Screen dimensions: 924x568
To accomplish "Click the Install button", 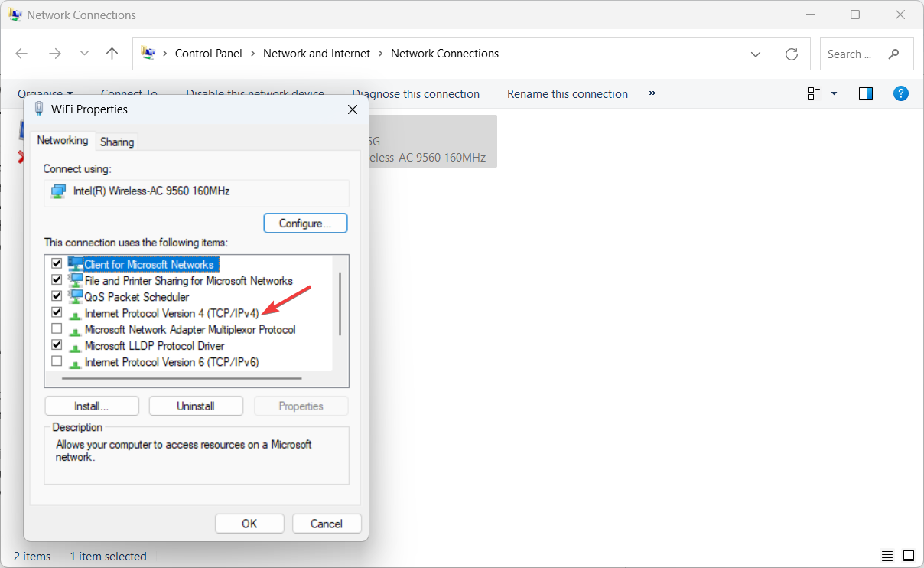I will pyautogui.click(x=92, y=406).
